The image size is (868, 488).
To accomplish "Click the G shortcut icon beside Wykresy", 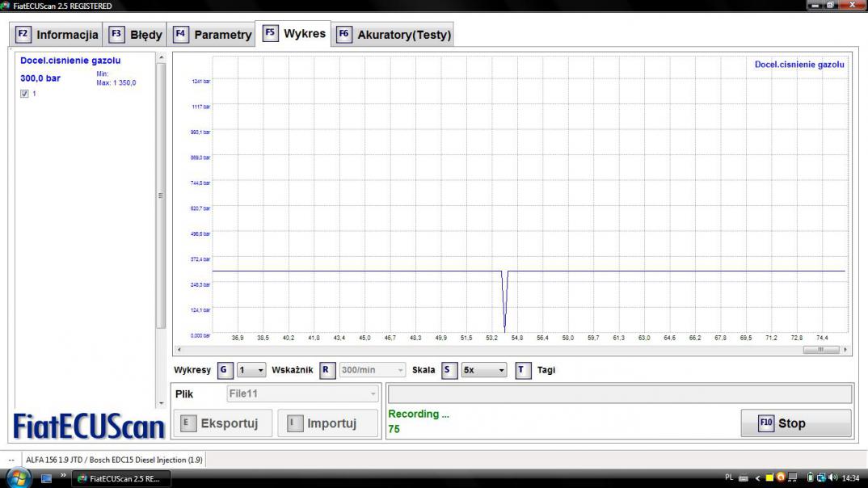I will pos(225,370).
